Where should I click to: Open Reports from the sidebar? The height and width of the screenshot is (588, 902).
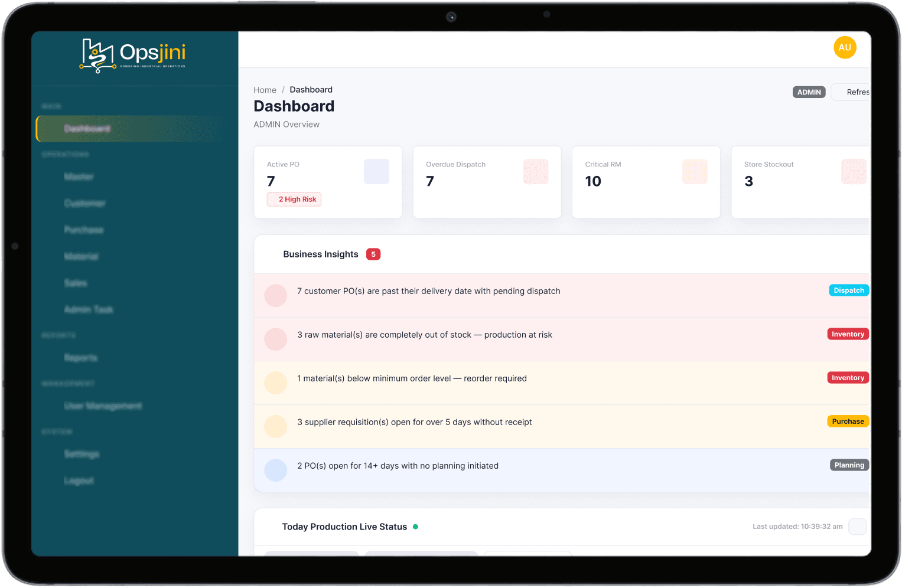pyautogui.click(x=81, y=358)
